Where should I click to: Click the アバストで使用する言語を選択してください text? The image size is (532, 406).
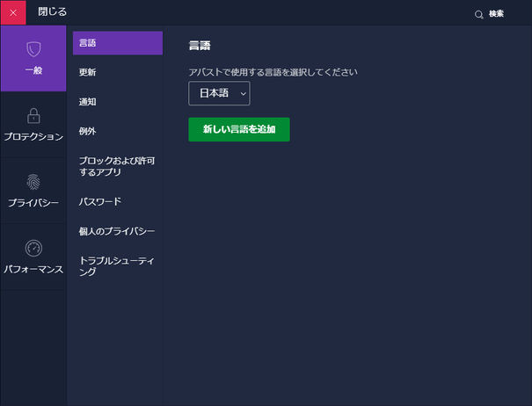point(273,72)
